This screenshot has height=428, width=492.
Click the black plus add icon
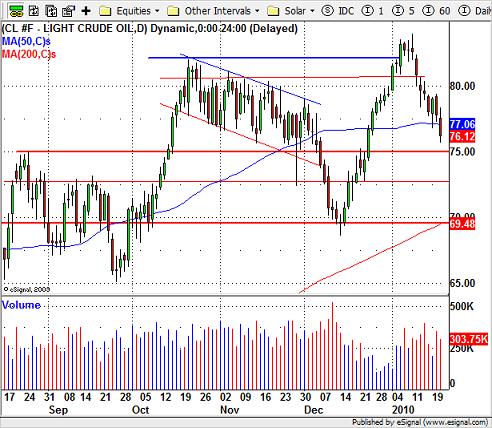(x=86, y=11)
